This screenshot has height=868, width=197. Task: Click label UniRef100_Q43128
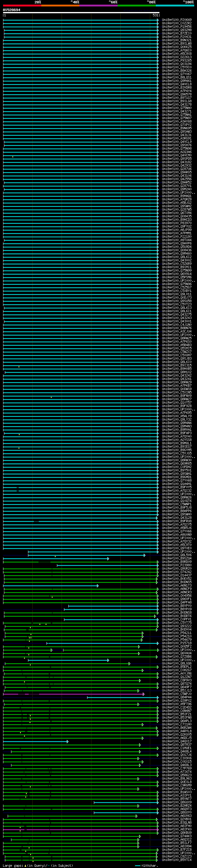[x=177, y=518]
